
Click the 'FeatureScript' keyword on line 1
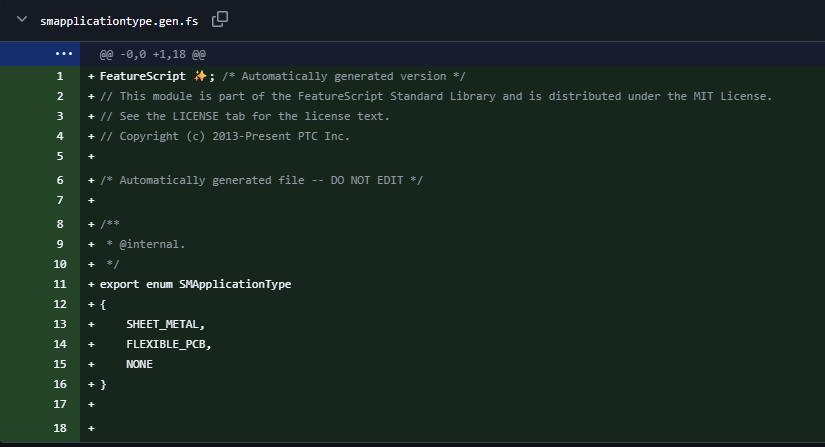143,76
